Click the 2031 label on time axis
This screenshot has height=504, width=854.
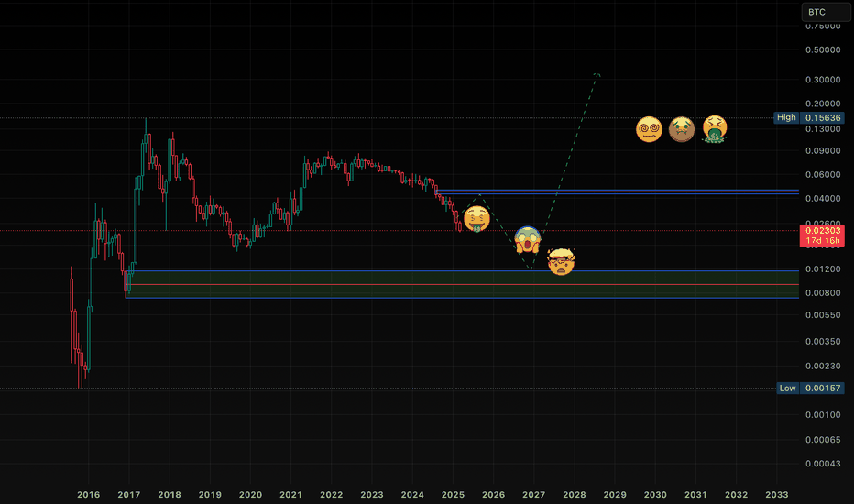[695, 495]
